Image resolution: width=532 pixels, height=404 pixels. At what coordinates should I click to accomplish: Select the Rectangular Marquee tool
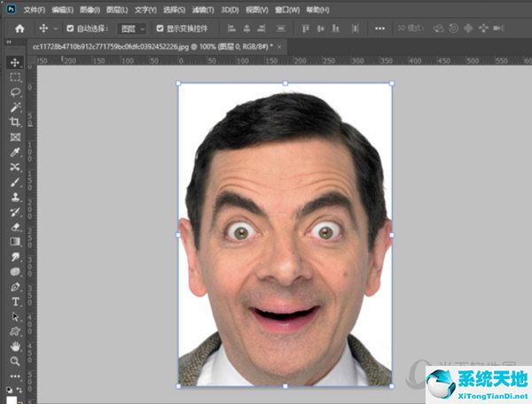coord(15,78)
